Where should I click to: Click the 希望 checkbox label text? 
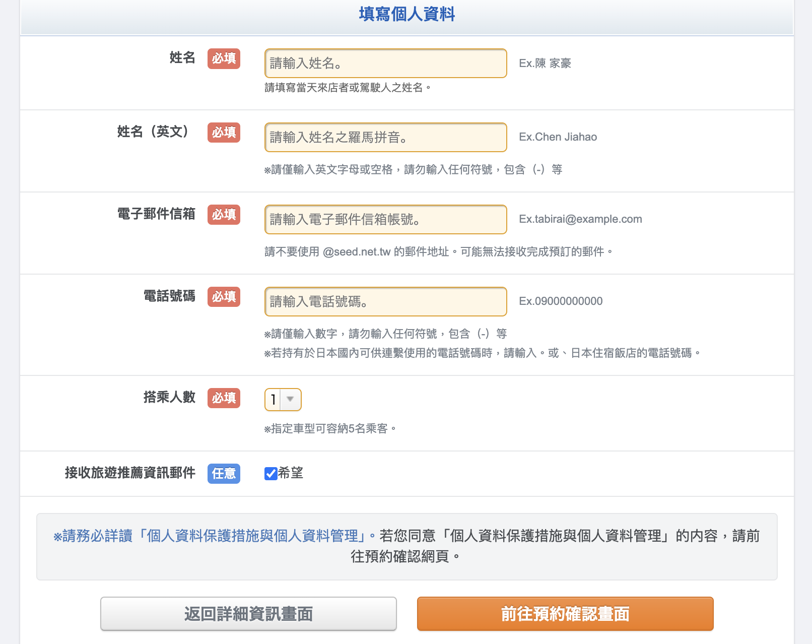coord(291,473)
